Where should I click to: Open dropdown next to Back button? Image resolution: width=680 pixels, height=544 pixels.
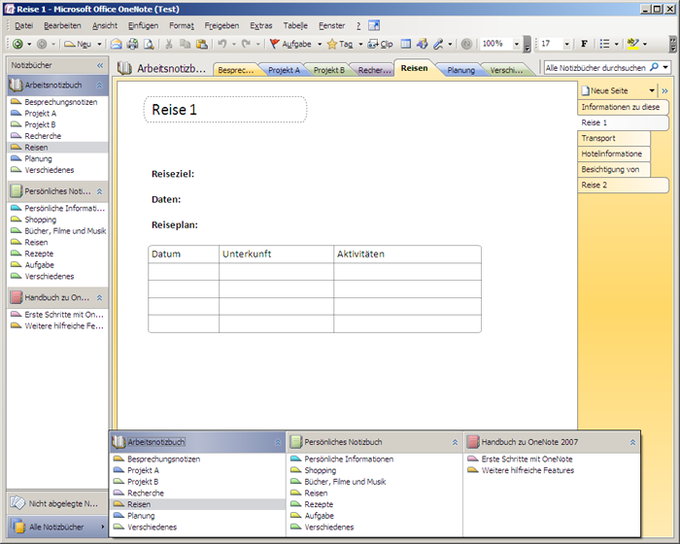[29, 44]
